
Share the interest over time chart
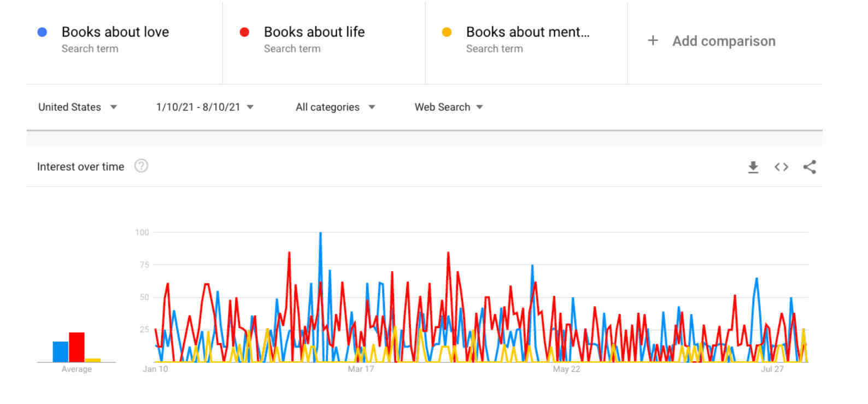pos(810,167)
